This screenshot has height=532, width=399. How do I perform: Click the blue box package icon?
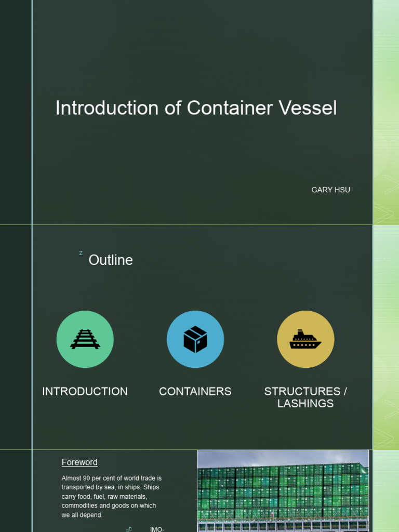pyautogui.click(x=195, y=339)
